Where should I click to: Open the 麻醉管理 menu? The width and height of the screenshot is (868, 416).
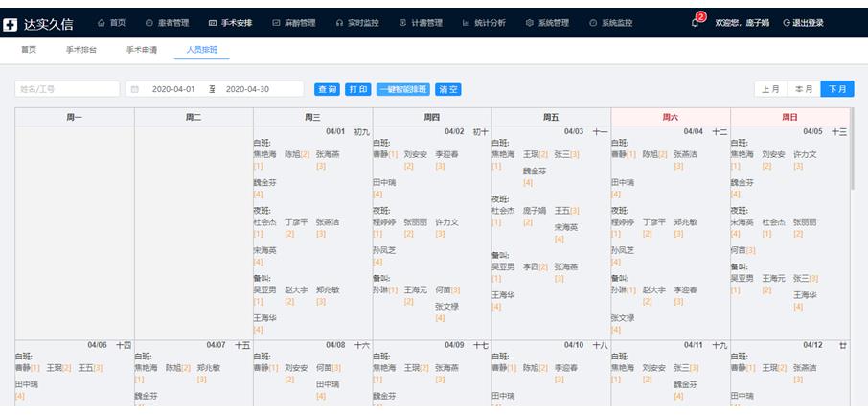point(293,22)
